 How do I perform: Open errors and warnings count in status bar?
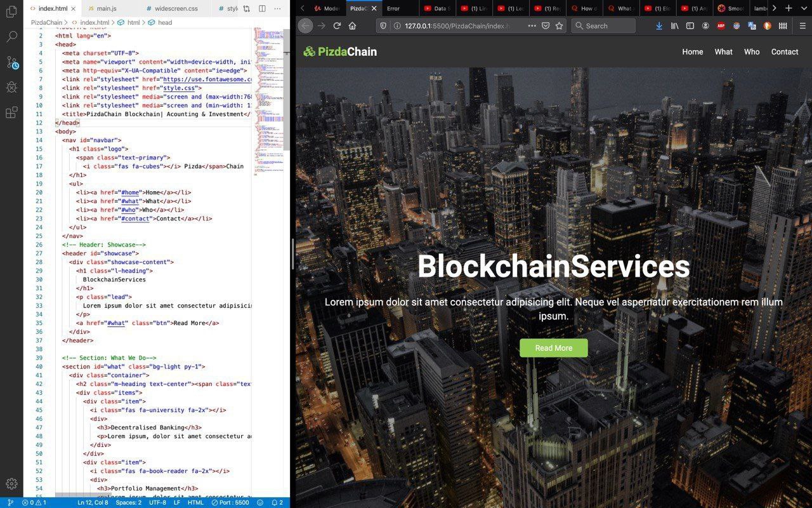tap(34, 502)
